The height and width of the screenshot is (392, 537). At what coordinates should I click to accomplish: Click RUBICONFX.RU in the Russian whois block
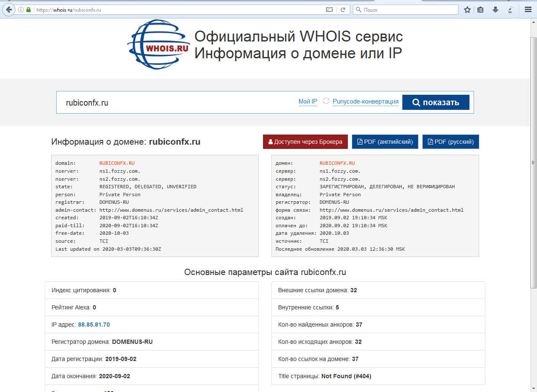pos(337,163)
